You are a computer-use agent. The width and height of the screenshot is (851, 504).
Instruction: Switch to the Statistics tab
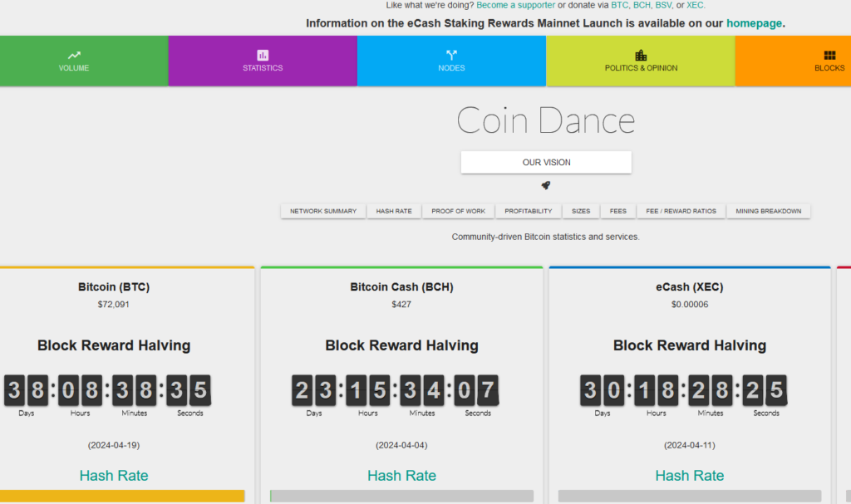263,61
